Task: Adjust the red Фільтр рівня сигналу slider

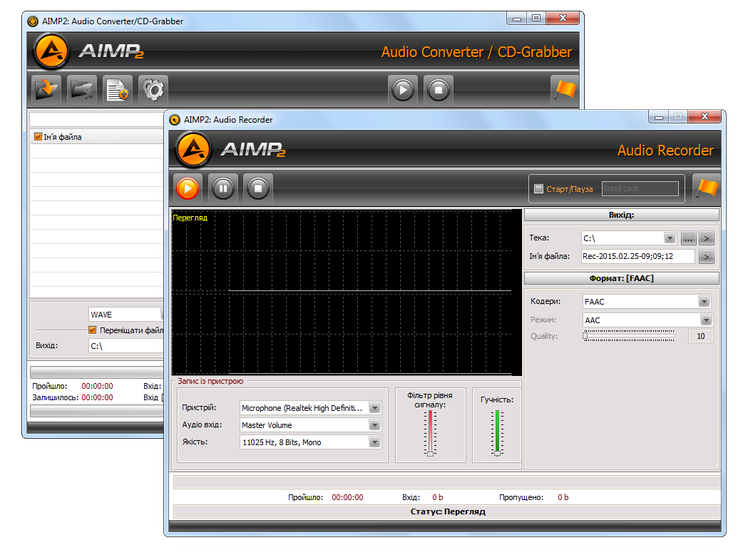Action: tap(430, 433)
